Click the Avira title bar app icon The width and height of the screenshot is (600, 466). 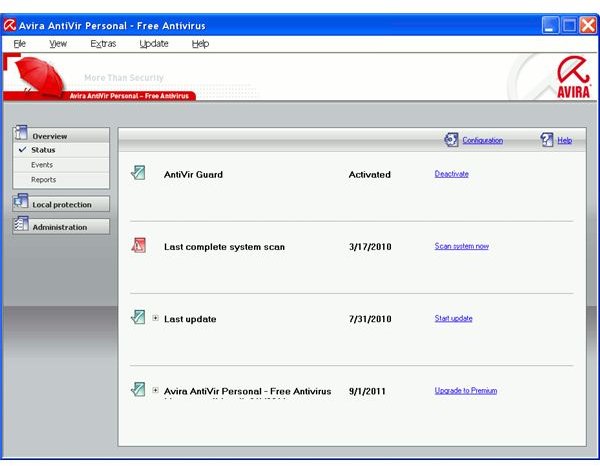click(x=10, y=25)
